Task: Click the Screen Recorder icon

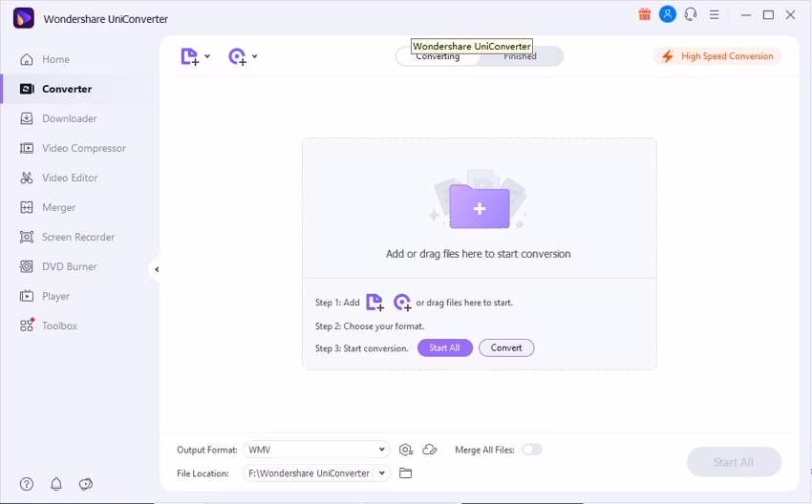Action: click(27, 237)
